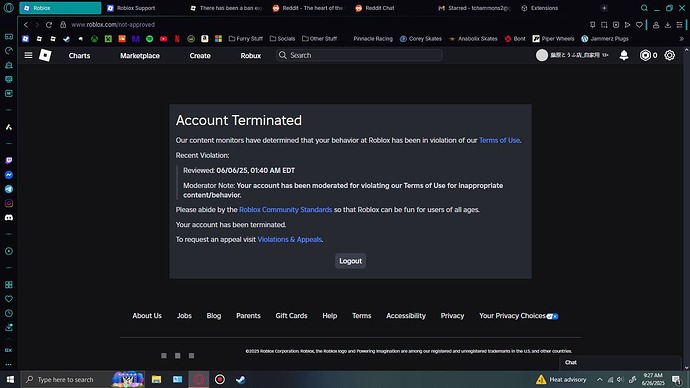Go back with the browser back arrow
Viewport: 690px width, 388px height.
26,25
